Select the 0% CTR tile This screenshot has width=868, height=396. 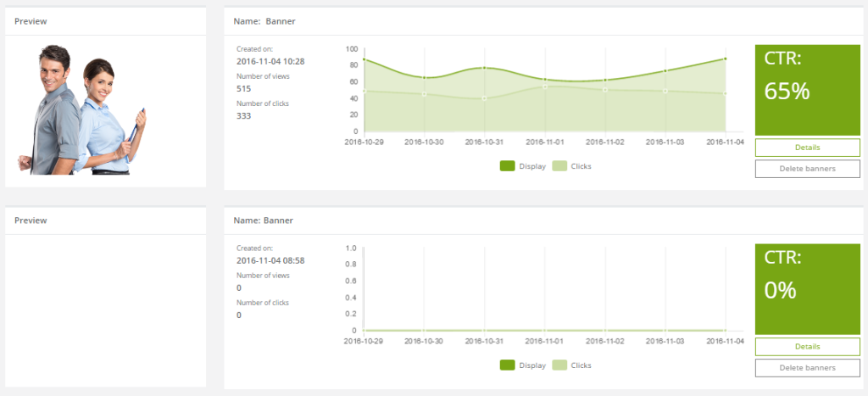808,289
